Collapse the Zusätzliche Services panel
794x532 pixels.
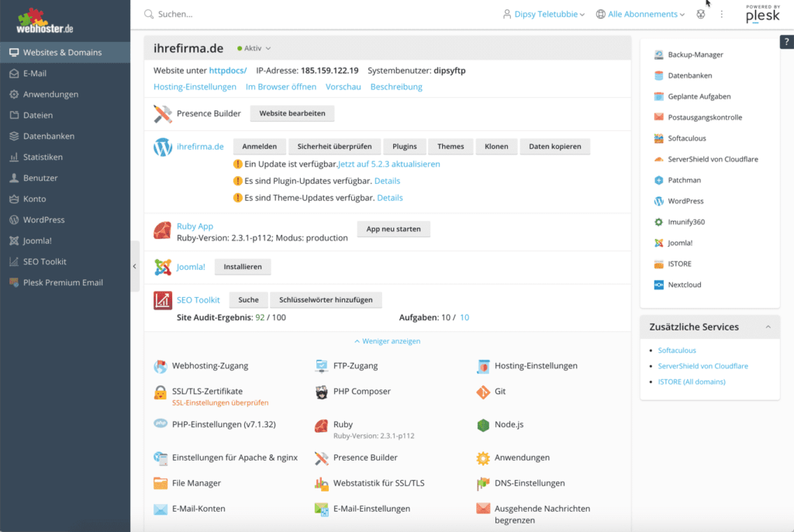[768, 327]
